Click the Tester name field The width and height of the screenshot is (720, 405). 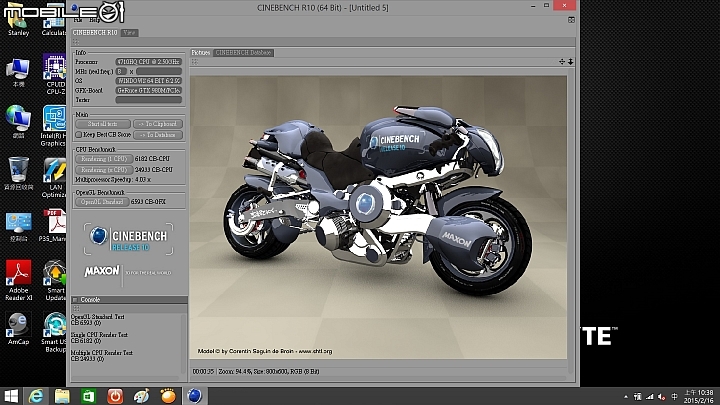pyautogui.click(x=148, y=100)
